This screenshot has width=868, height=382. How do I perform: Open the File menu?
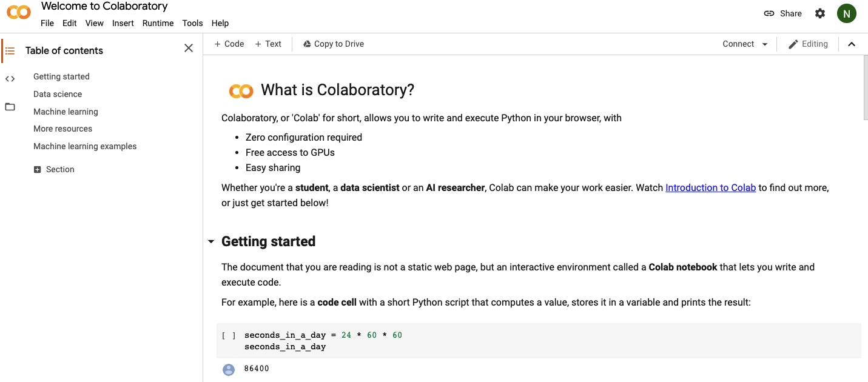tap(47, 23)
